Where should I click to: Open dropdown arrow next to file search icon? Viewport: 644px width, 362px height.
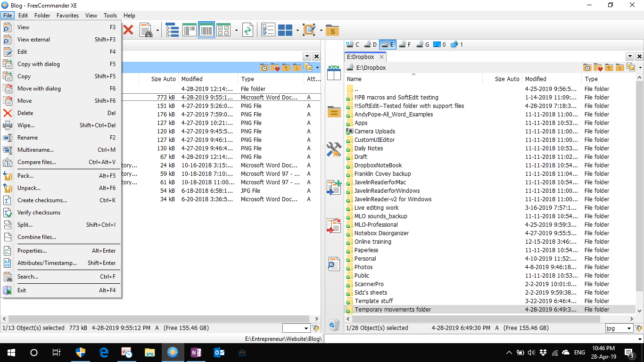pos(157,31)
